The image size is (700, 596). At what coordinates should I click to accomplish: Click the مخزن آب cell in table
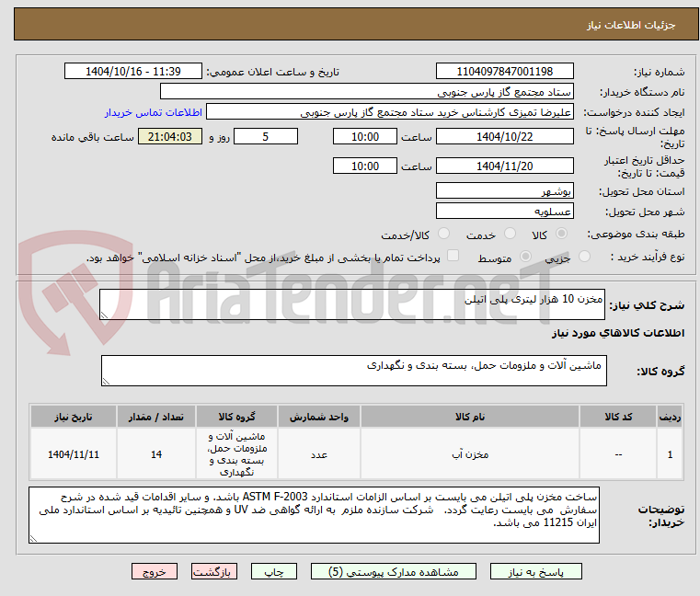point(470,454)
